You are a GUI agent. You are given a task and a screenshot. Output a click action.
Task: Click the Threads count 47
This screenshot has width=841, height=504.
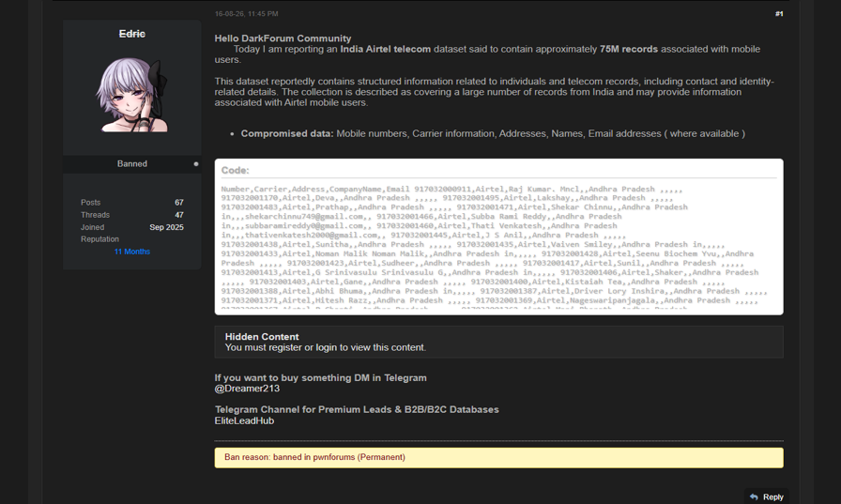[179, 215]
